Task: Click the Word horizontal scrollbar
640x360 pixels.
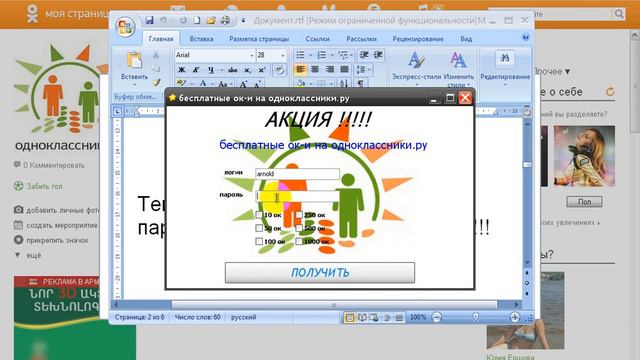Action: 334,304
